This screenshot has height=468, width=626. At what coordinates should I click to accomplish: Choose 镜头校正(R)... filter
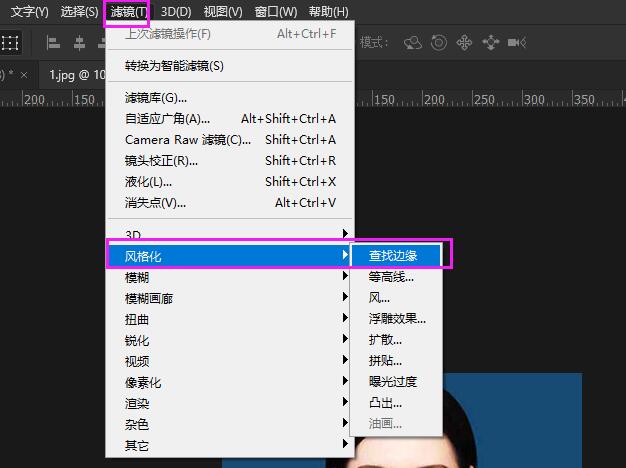click(230, 161)
